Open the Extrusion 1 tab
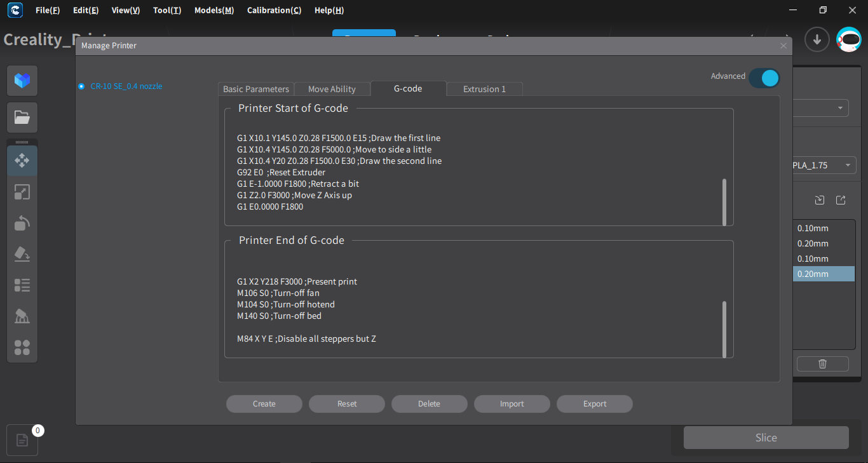Image resolution: width=868 pixels, height=463 pixels. tap(484, 89)
